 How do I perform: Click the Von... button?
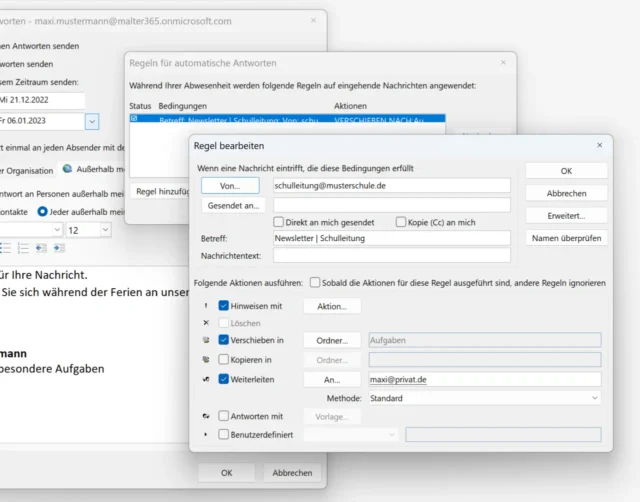pyautogui.click(x=229, y=186)
